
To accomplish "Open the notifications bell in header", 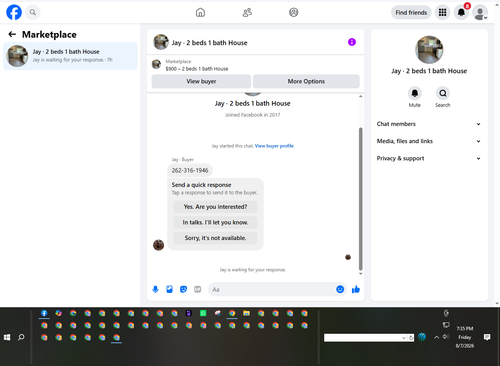I will pyautogui.click(x=461, y=13).
